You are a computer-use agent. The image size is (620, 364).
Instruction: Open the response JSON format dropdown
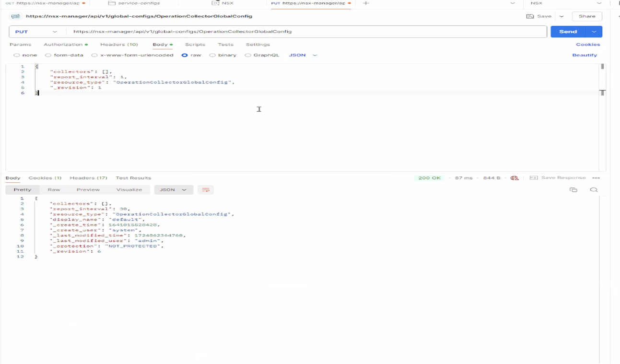[x=173, y=190]
